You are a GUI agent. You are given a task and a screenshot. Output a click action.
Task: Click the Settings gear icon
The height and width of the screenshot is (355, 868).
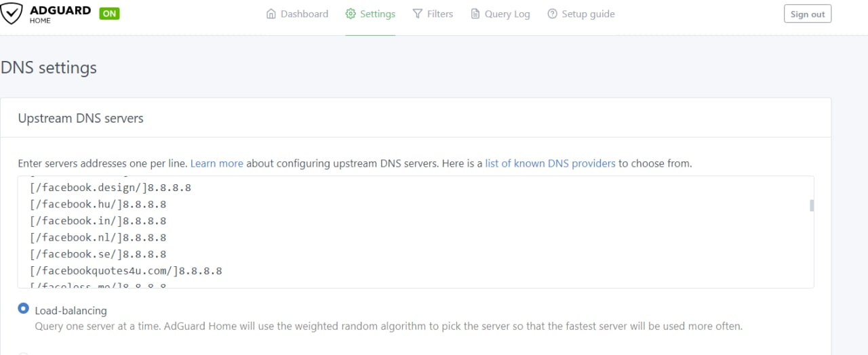[351, 14]
